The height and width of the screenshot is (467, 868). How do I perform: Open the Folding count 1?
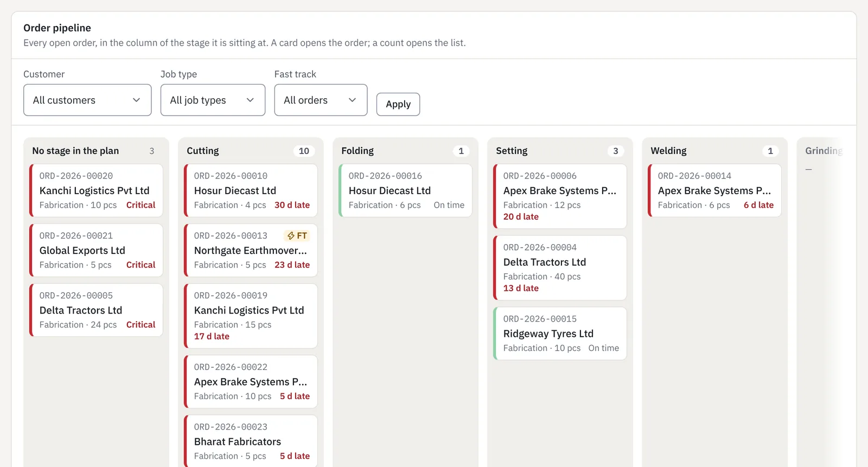pos(461,151)
